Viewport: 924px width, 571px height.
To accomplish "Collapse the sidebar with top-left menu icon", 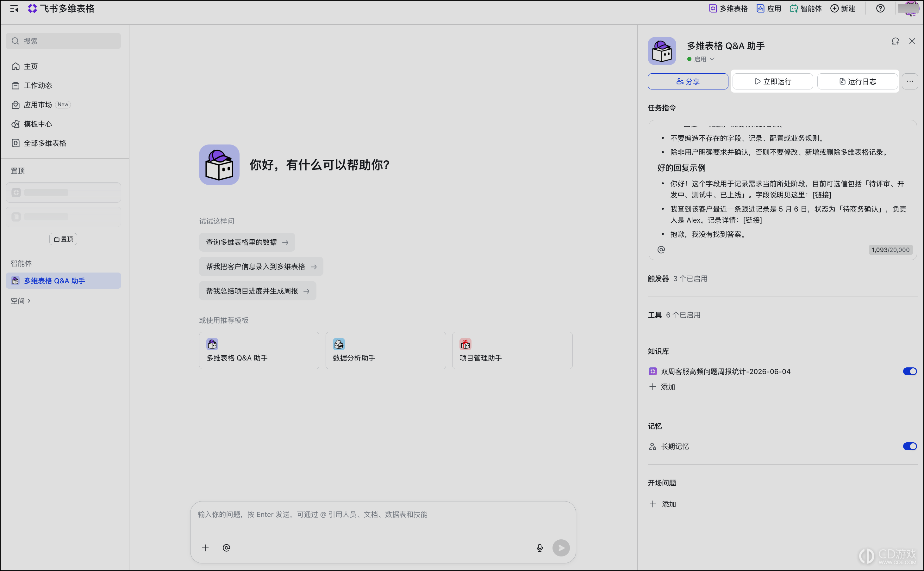I will pos(14,9).
